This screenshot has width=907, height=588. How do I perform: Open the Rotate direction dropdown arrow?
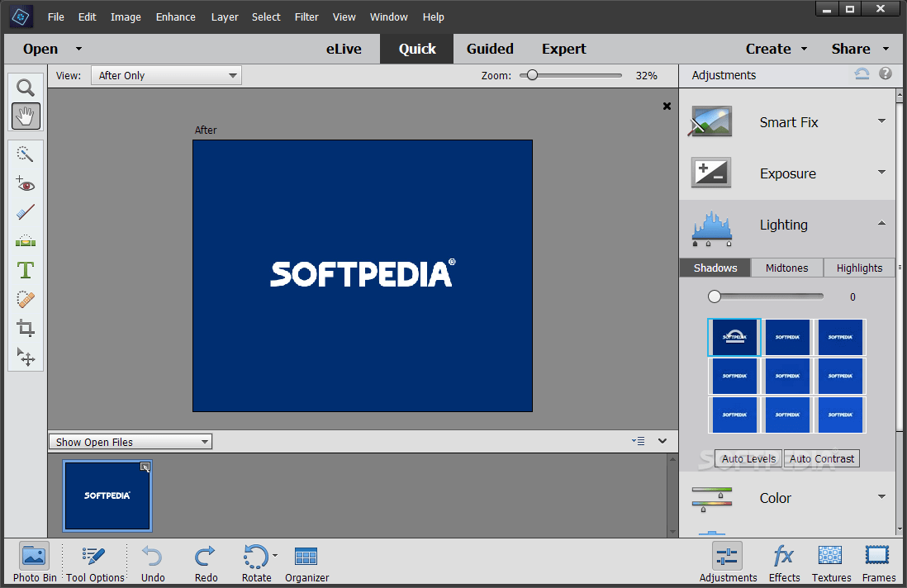tap(275, 556)
